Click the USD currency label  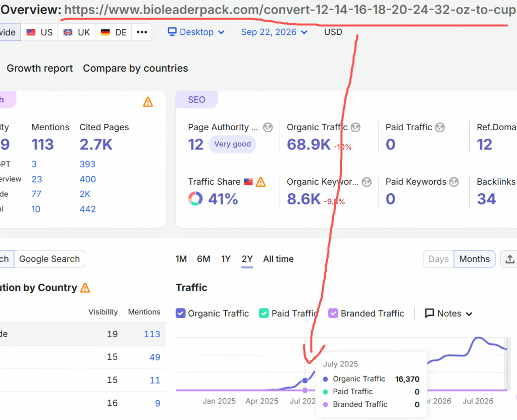[333, 32]
